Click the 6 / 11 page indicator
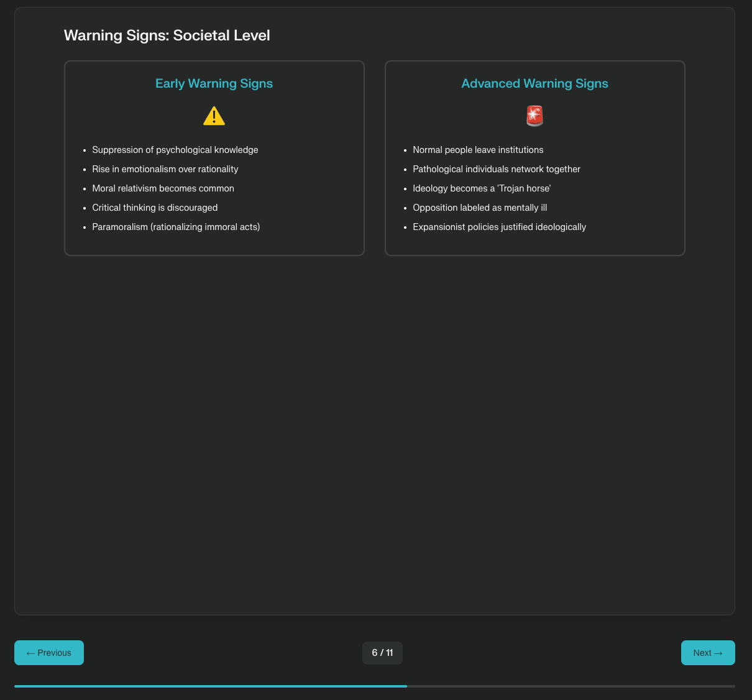The width and height of the screenshot is (752, 700). point(382,653)
